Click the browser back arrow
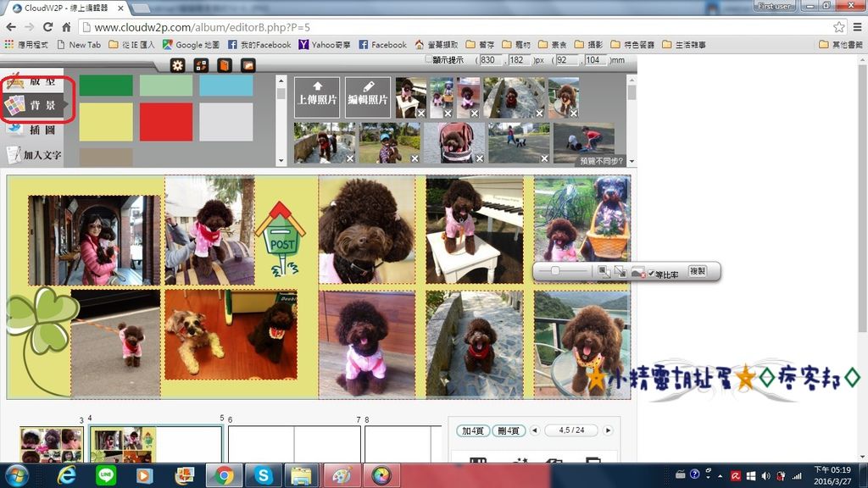This screenshot has height=488, width=868. 11,27
